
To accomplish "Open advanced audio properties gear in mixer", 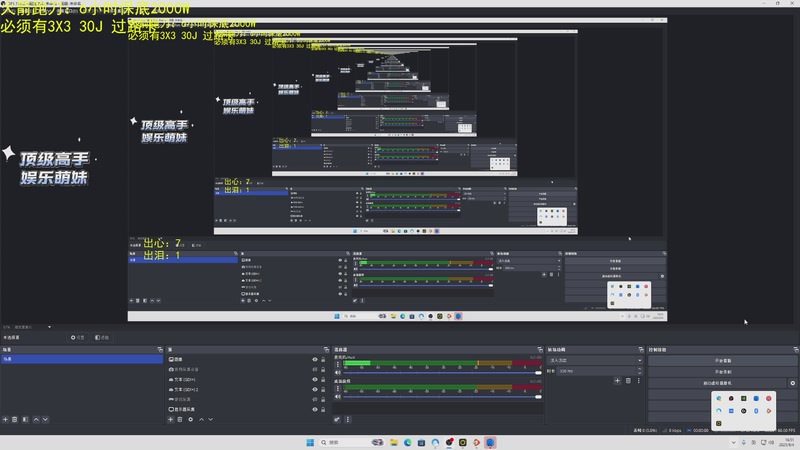I will point(337,419).
